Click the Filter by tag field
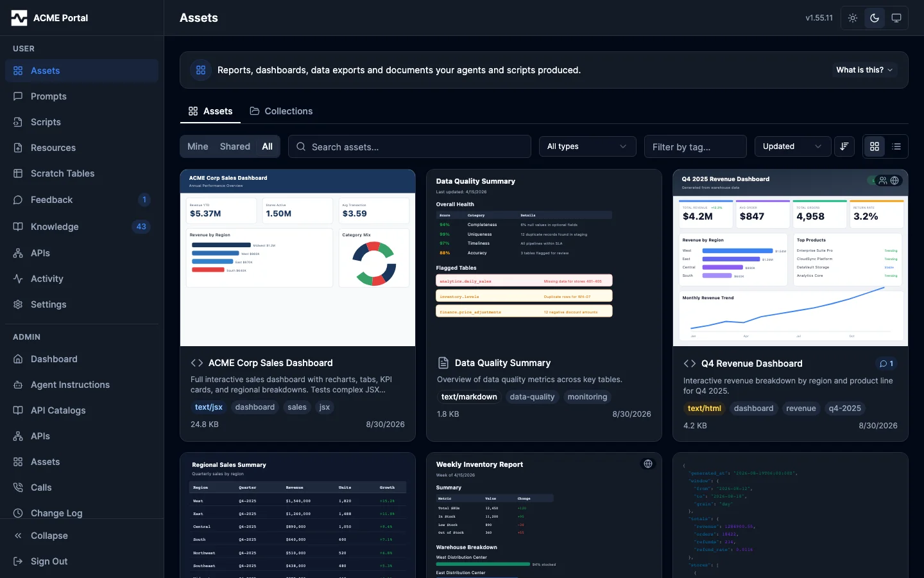 (x=696, y=146)
